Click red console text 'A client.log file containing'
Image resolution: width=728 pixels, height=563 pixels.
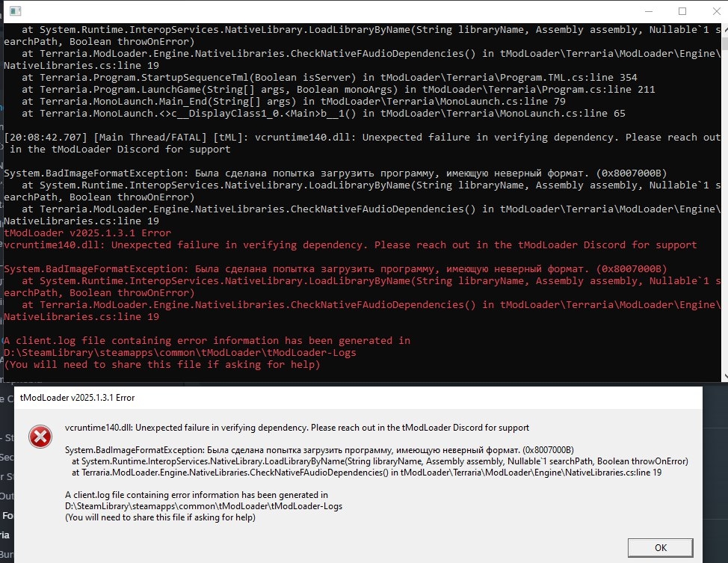207,340
